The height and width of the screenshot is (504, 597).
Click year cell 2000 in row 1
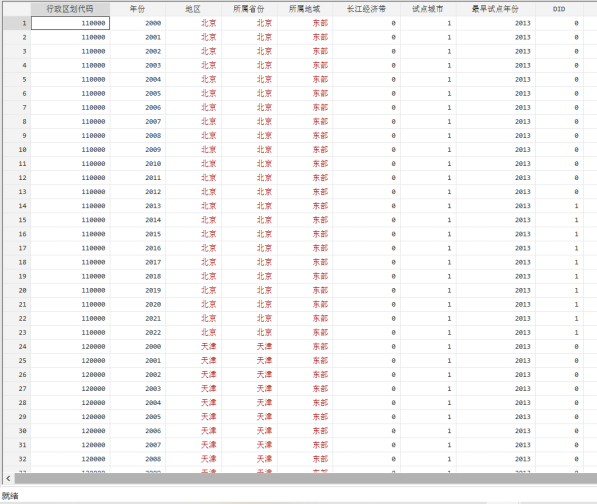[x=138, y=23]
